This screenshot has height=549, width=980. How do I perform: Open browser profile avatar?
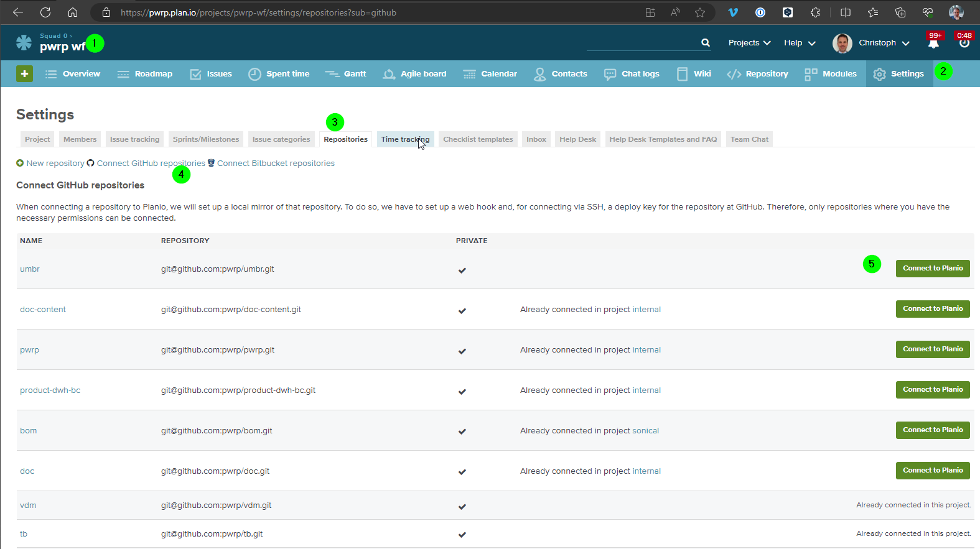pyautogui.click(x=956, y=12)
